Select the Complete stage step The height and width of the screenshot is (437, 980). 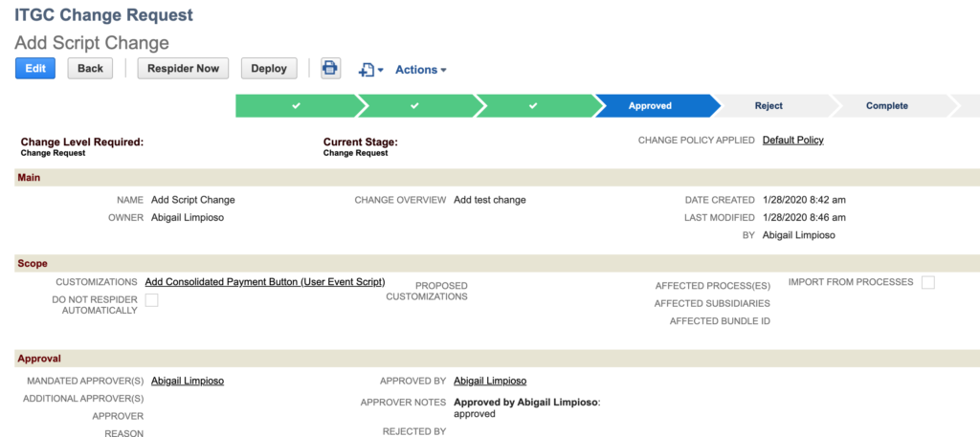[887, 106]
